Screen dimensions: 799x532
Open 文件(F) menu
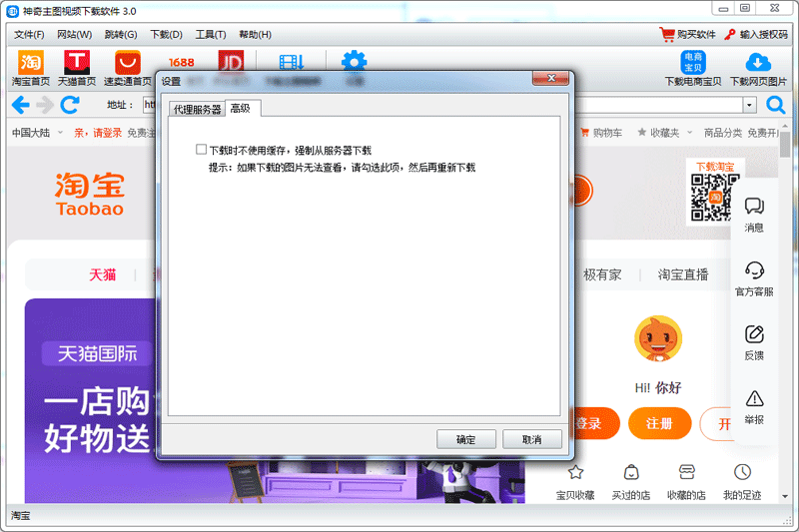29,35
